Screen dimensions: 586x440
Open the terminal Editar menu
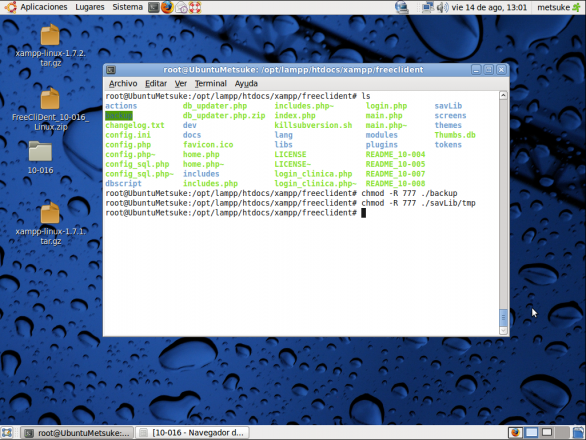156,83
